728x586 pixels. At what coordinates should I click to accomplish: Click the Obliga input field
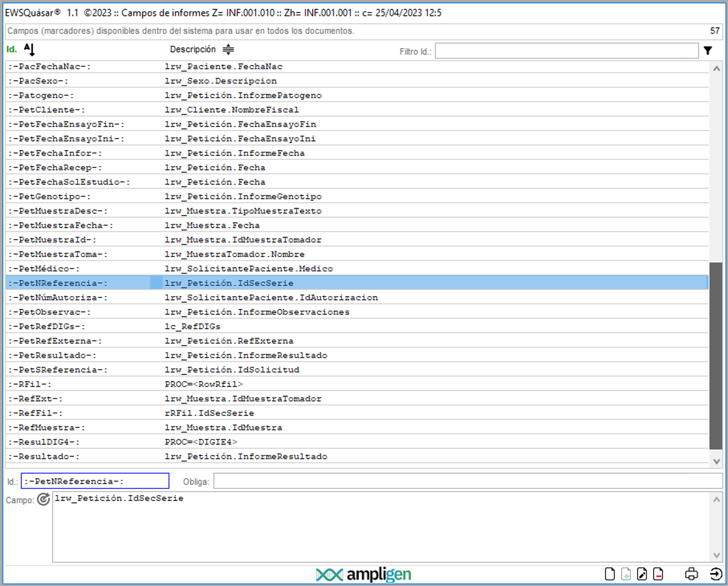(x=468, y=481)
